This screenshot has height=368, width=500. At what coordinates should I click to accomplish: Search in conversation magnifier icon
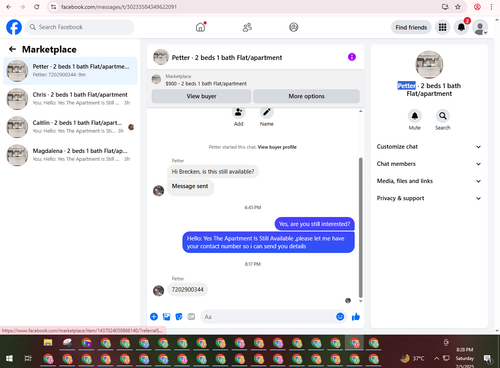443,116
